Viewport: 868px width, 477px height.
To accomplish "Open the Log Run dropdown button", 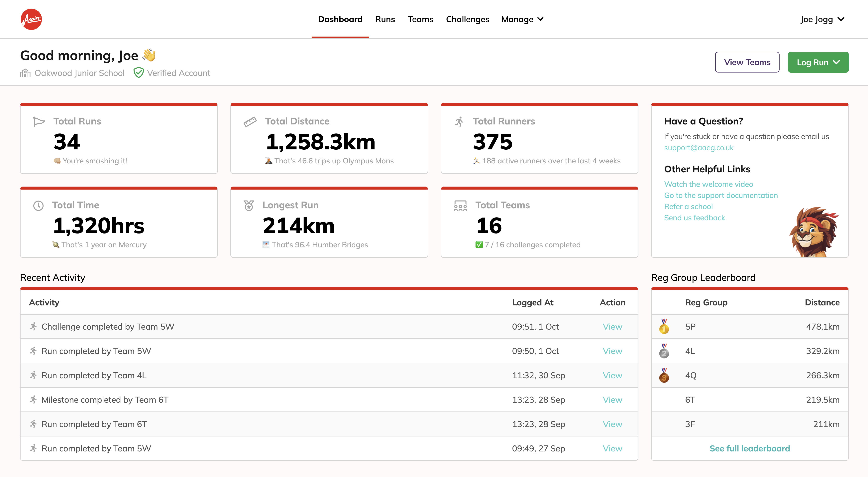I will [x=818, y=62].
